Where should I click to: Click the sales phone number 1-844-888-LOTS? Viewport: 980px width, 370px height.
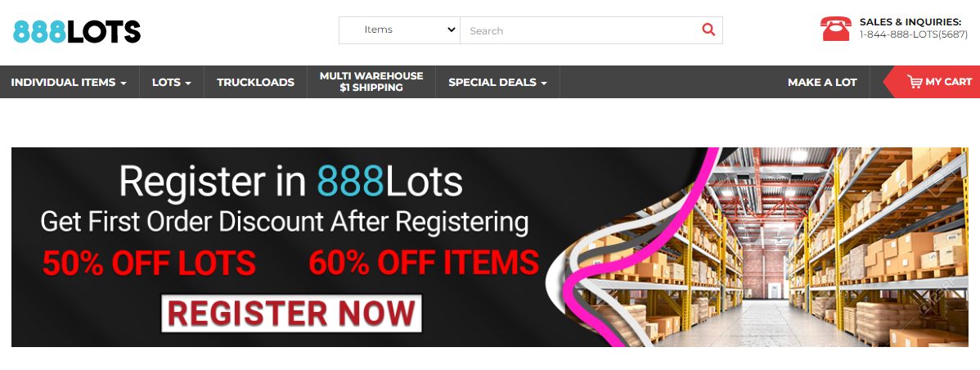[913, 35]
